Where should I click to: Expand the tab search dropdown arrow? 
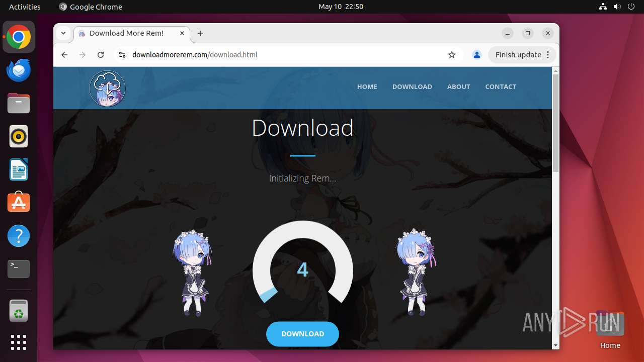(63, 33)
